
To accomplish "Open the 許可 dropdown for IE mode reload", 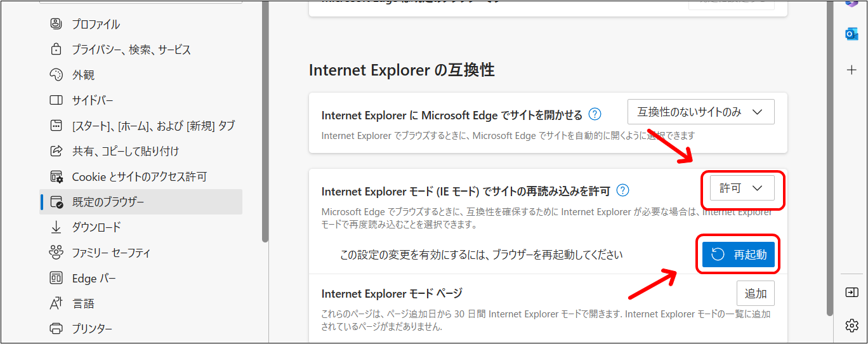I will point(742,189).
